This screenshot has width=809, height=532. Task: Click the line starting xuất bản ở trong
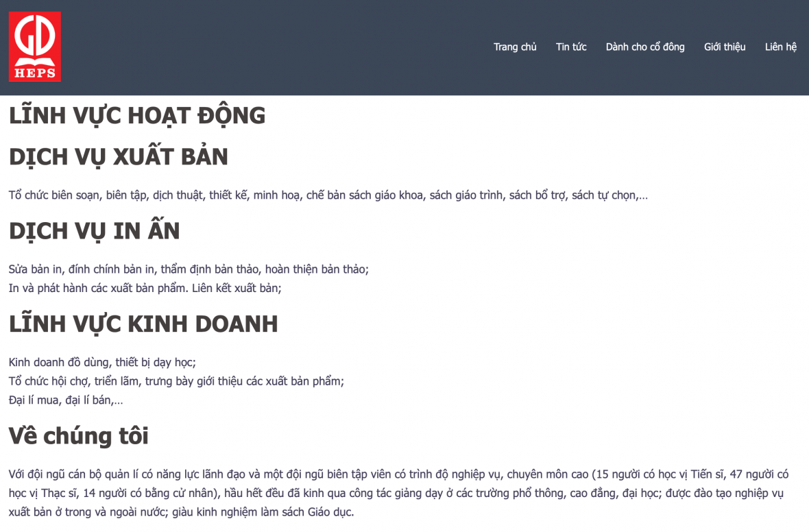tap(181, 511)
